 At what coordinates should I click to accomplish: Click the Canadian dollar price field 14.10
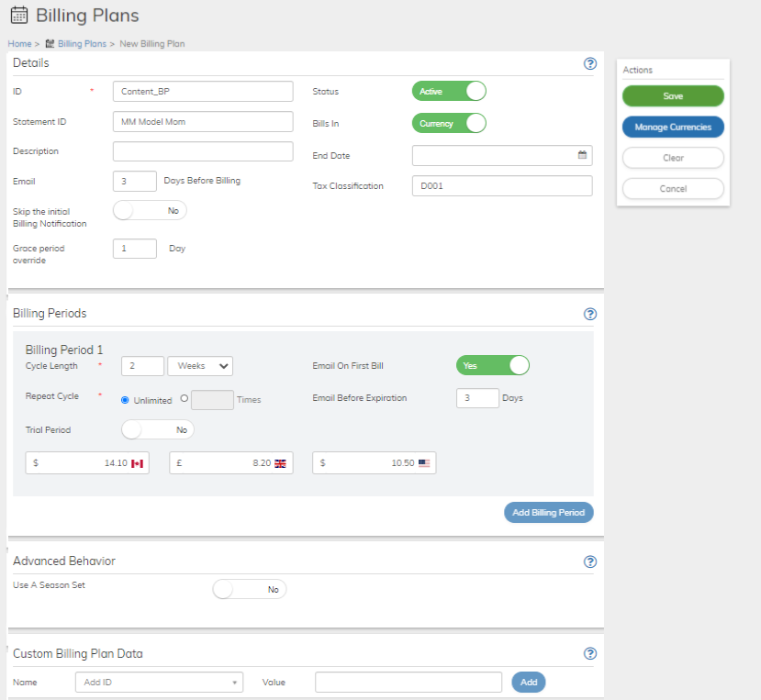click(x=87, y=462)
